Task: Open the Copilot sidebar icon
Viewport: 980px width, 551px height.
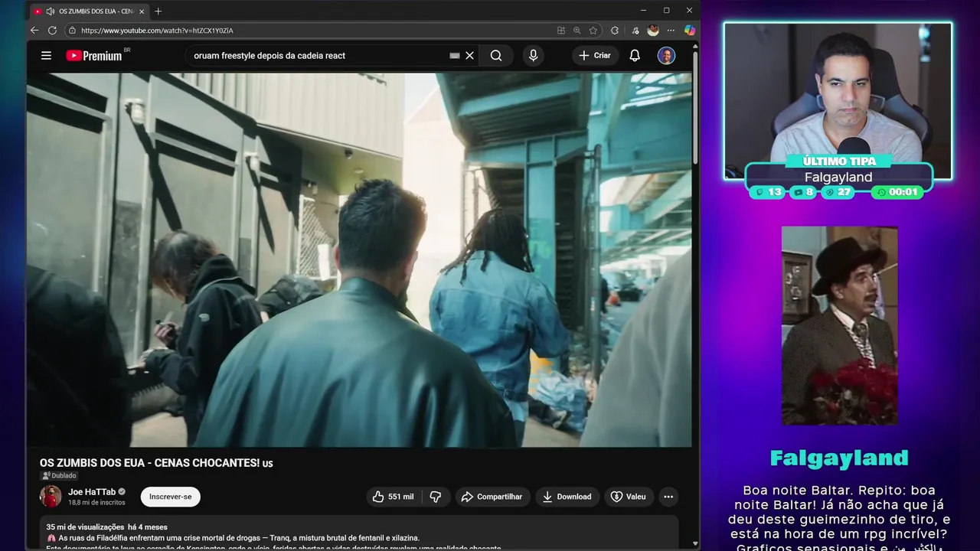Action: click(x=690, y=31)
